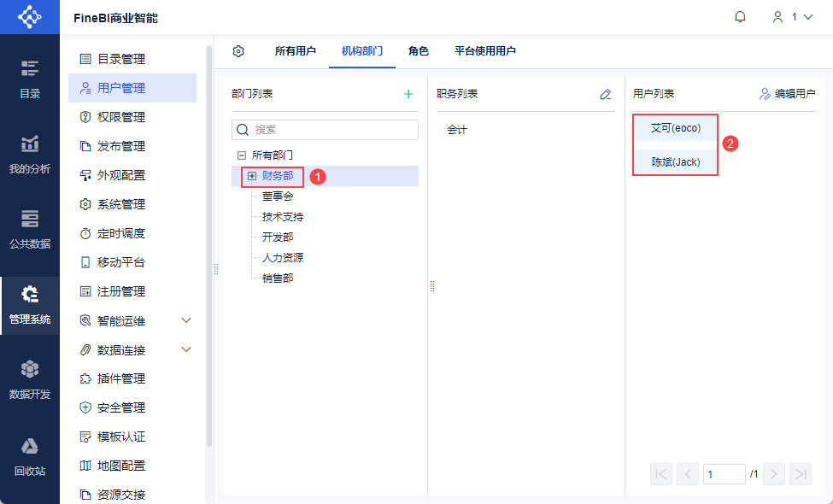Go to 公共数据 in the left navigation
833x504 pixels.
30,229
